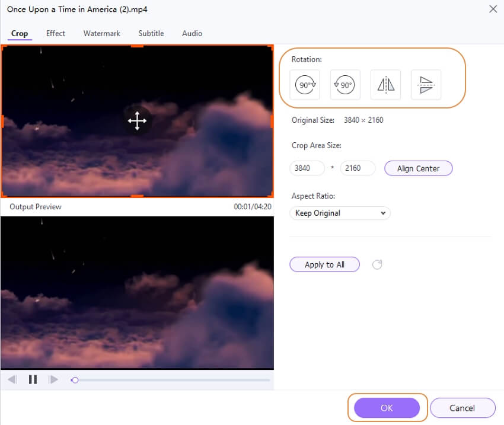
Task: Click the playback timeline track
Action: click(x=170, y=380)
